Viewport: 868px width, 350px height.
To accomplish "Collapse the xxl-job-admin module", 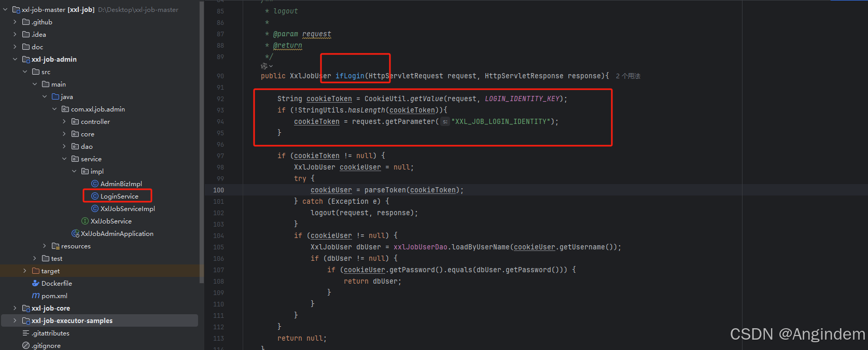I will 15,59.
